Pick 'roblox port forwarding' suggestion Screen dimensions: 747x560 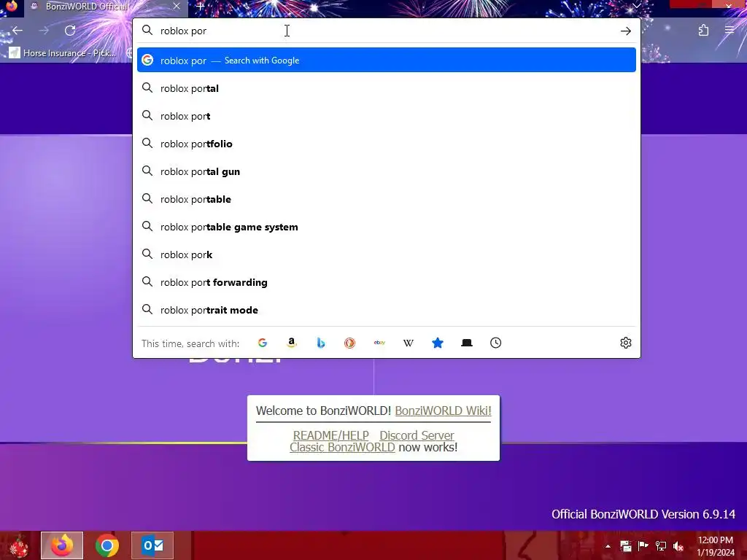[x=387, y=282]
